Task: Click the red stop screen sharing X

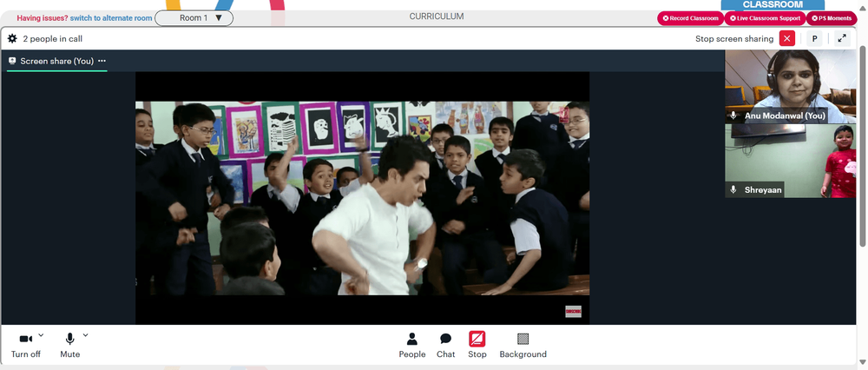Action: click(x=786, y=38)
